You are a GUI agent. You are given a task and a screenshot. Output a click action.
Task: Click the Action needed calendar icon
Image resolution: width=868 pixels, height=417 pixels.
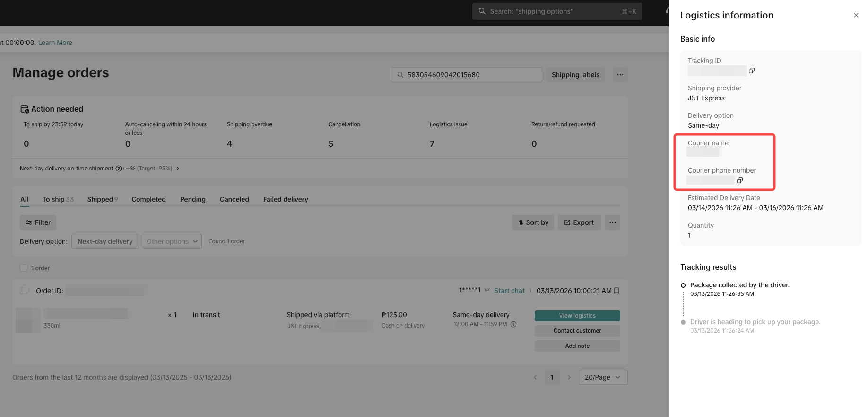pyautogui.click(x=25, y=109)
